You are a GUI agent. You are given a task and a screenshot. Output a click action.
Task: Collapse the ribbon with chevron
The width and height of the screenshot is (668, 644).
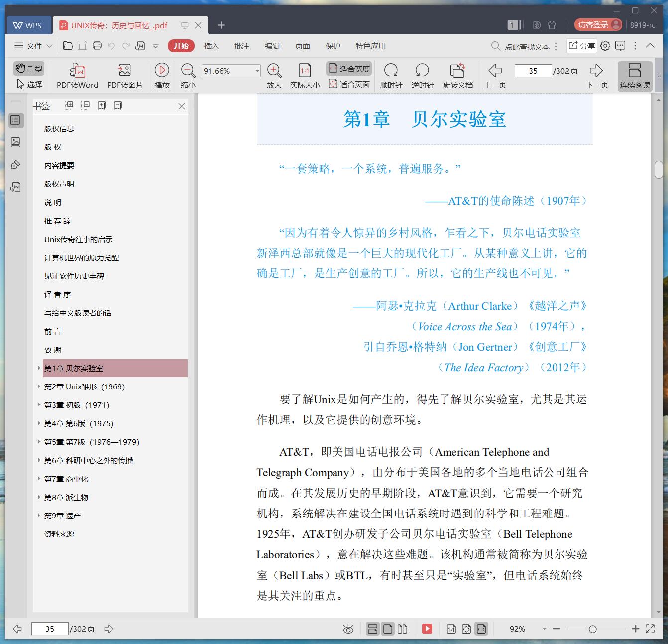[650, 45]
